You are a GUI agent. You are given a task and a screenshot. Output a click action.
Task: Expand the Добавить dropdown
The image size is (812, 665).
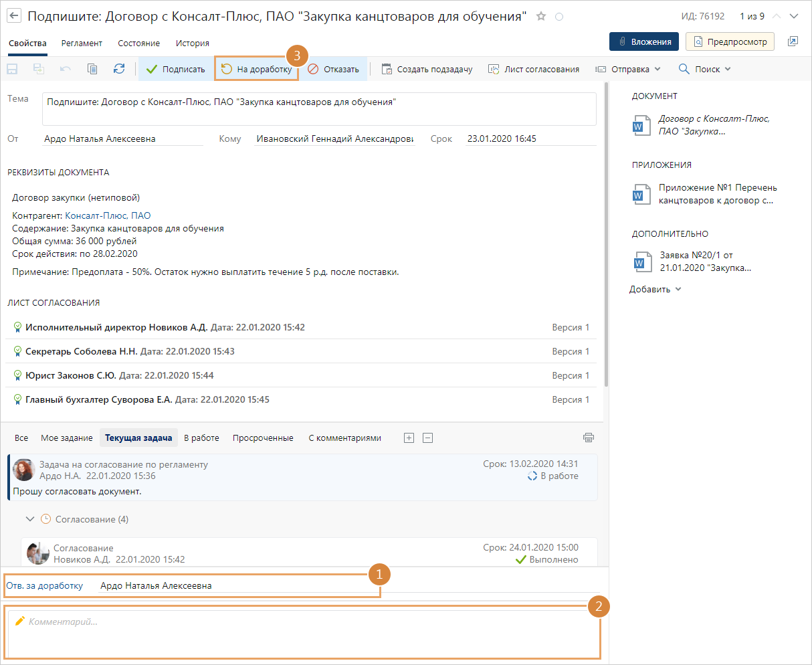click(x=655, y=289)
